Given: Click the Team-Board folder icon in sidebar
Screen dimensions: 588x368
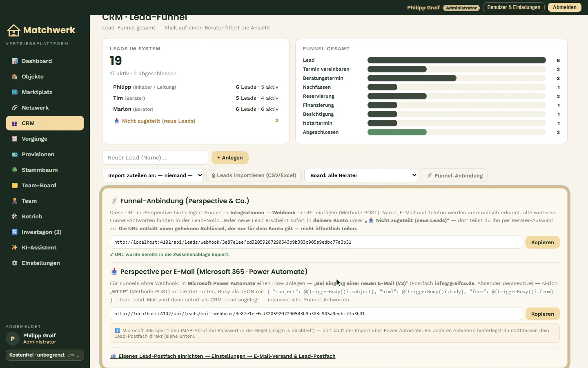Looking at the screenshot, I should point(15,185).
